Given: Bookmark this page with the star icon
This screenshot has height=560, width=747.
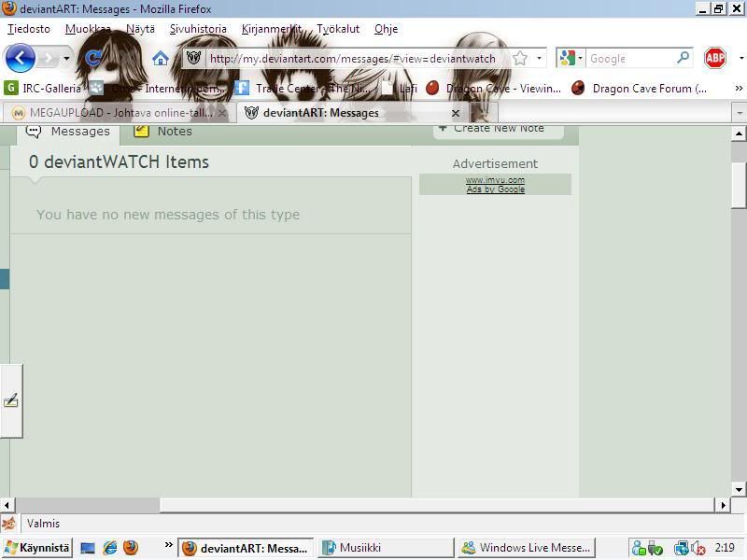Looking at the screenshot, I should pos(520,59).
